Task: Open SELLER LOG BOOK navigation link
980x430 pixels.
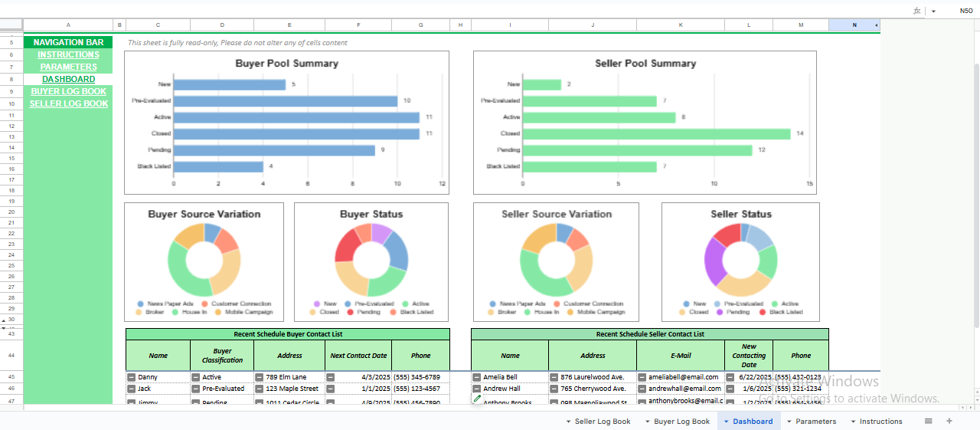Action: point(68,103)
